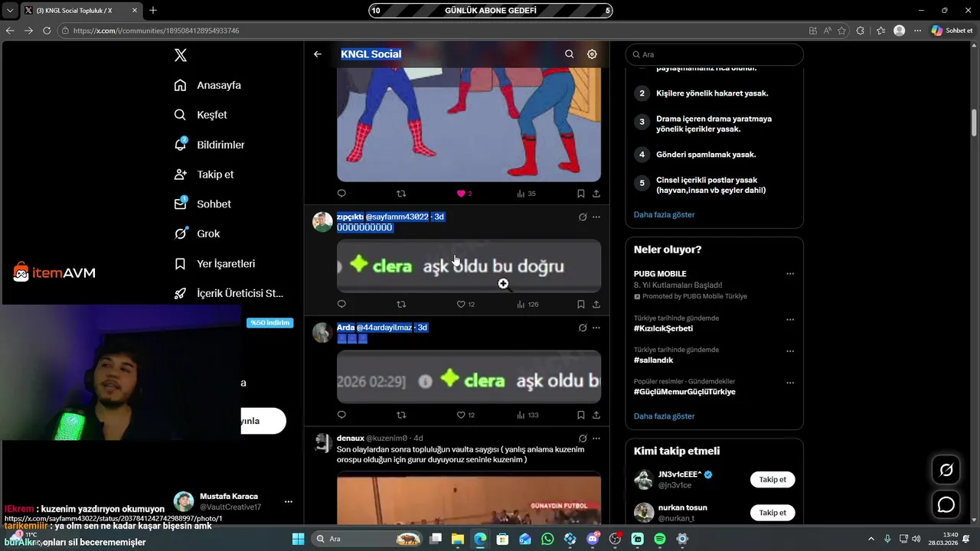Ask Grok about zıpçıktı's post
The image size is (980, 551).
tap(583, 217)
